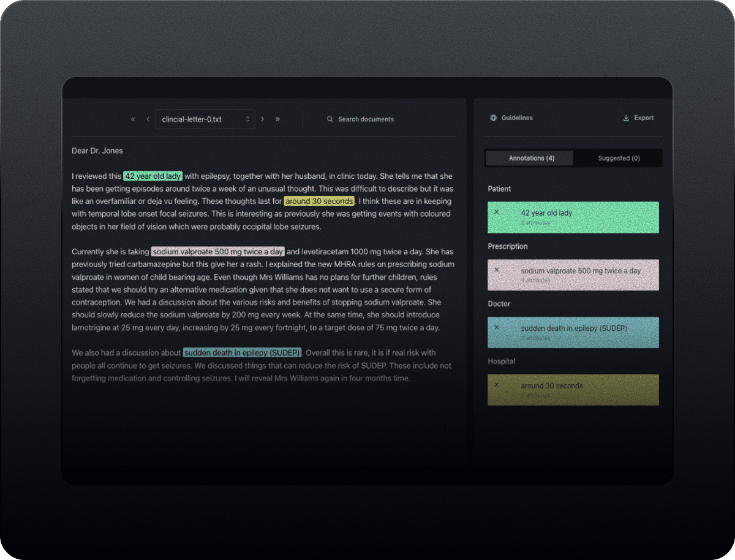
Task: Remove the '42 year old lady' annotation
Action: point(496,212)
